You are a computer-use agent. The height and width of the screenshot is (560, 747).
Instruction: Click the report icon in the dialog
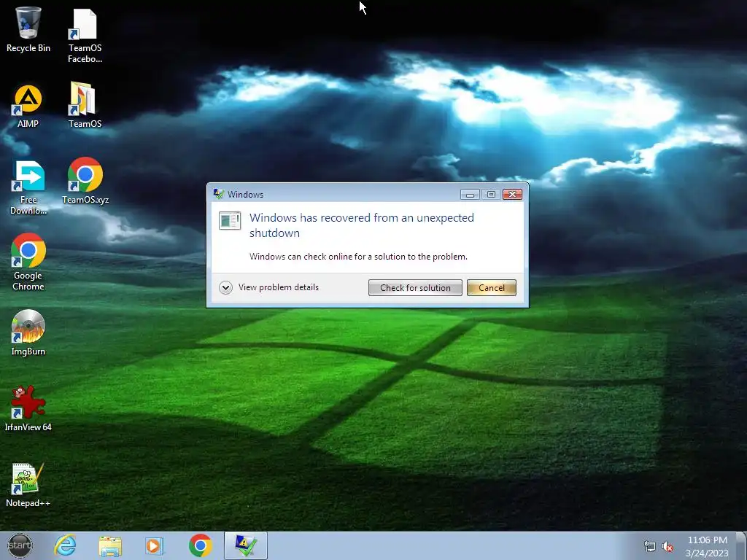pos(230,220)
